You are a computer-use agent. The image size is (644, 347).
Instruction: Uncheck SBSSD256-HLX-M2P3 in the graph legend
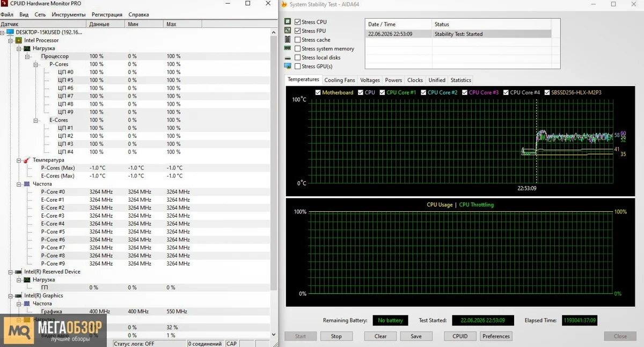click(547, 92)
